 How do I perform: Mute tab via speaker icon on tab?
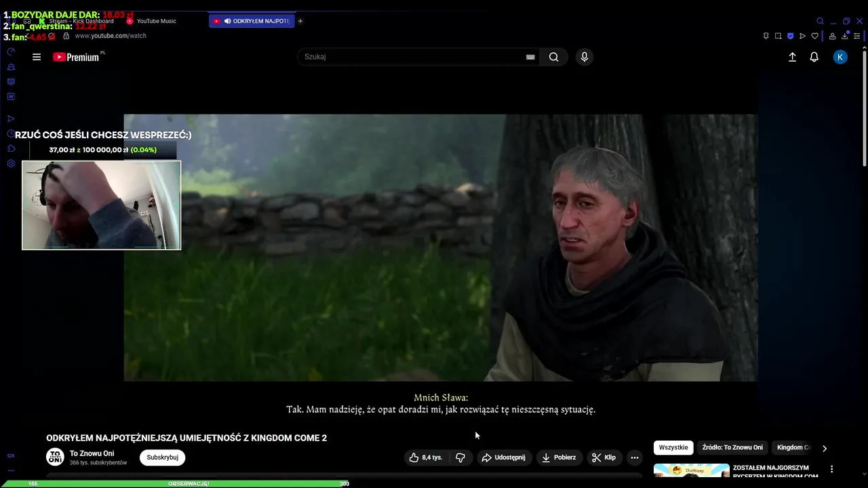[x=227, y=21]
